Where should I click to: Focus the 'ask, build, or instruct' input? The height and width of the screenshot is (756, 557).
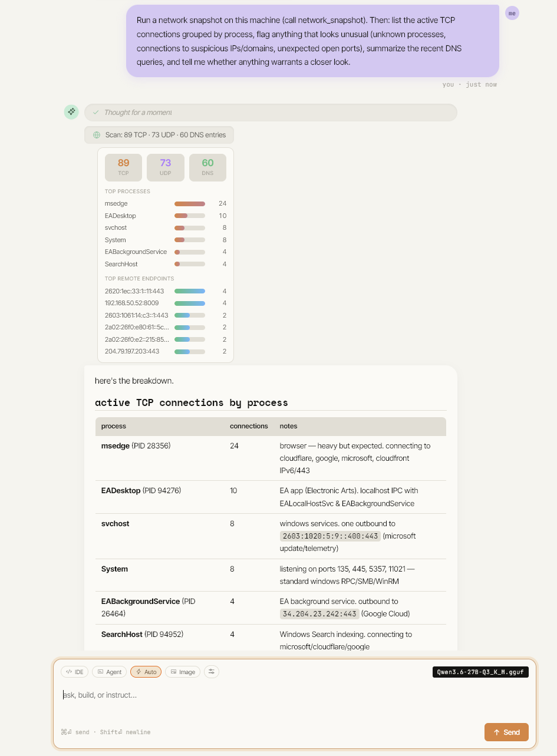coord(295,695)
